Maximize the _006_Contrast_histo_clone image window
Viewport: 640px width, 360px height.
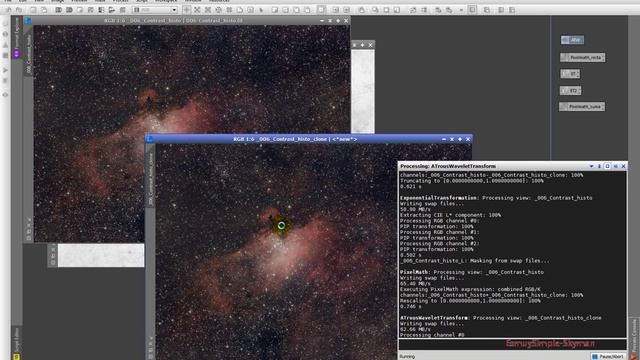pos(460,139)
